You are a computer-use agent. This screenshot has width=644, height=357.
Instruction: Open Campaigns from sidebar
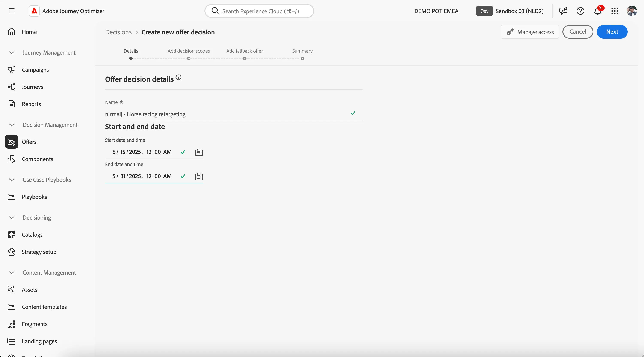click(x=35, y=70)
